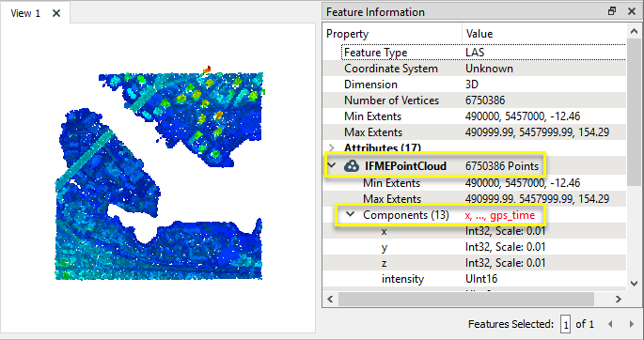Screen dimensions: 644x340
Task: Click the vertical scrollbar down arrow
Action: pos(634,284)
